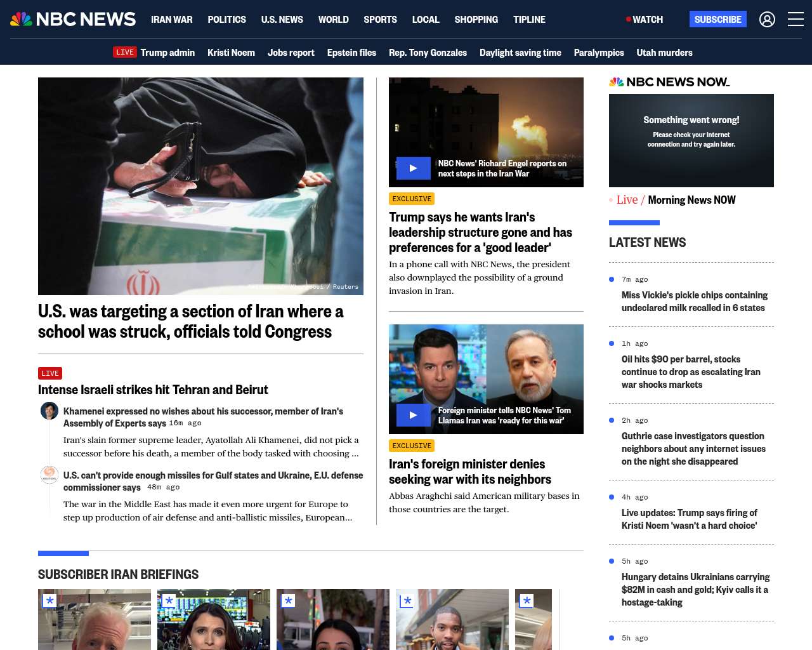Read the U.S. missiles Gulf states update
812x650 pixels.
click(x=213, y=481)
